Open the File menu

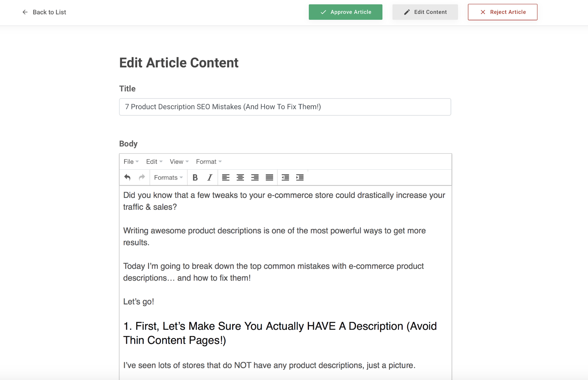pos(131,162)
